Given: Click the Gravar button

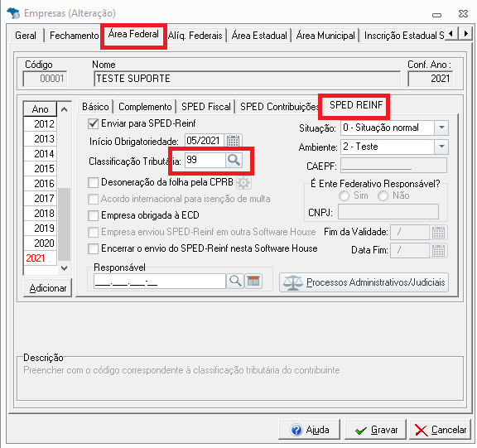Looking at the screenshot, I should coord(375,430).
